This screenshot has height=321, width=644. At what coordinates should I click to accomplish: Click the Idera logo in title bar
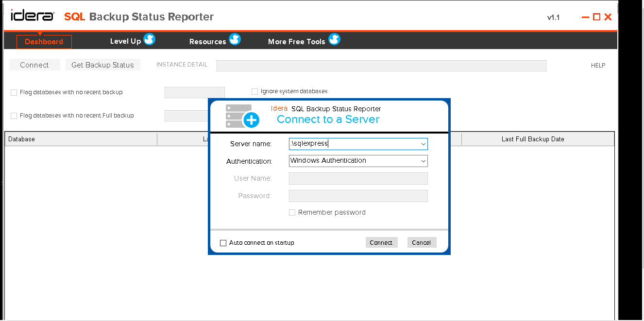(x=33, y=16)
